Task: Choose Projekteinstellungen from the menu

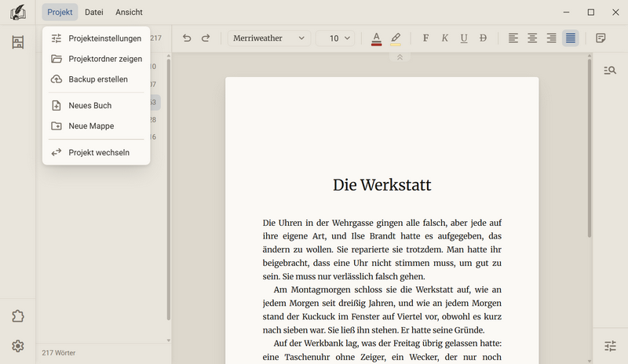Action: pos(96,38)
